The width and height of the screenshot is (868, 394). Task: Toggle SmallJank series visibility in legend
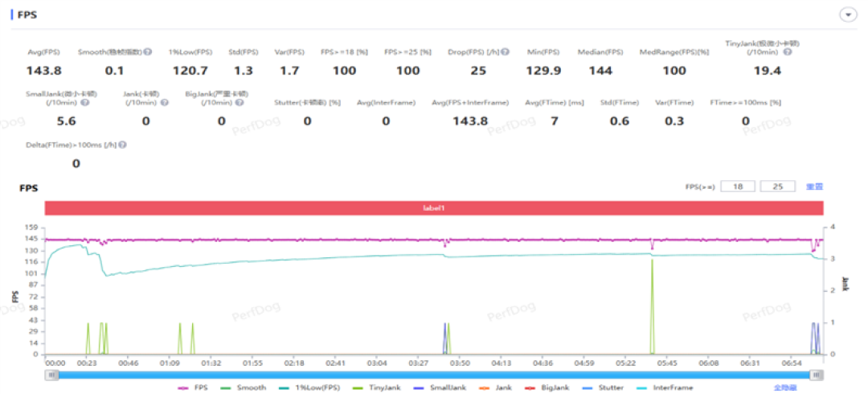(437, 388)
